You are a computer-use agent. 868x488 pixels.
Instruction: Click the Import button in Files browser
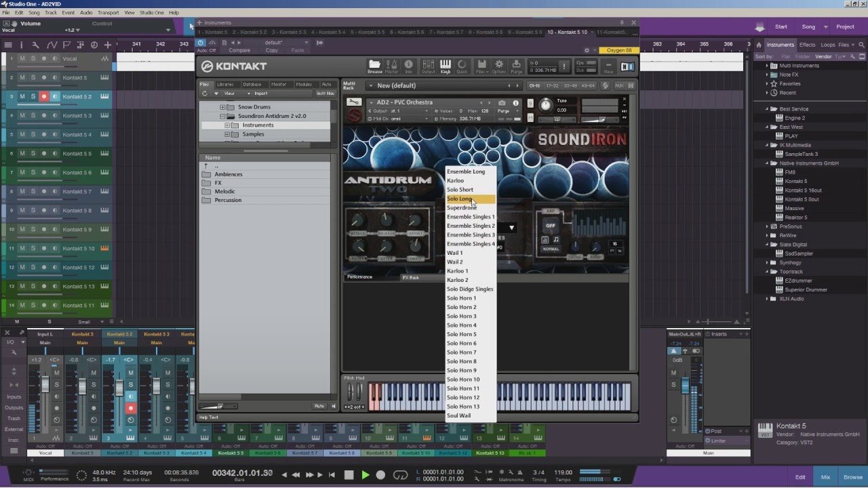[x=260, y=94]
